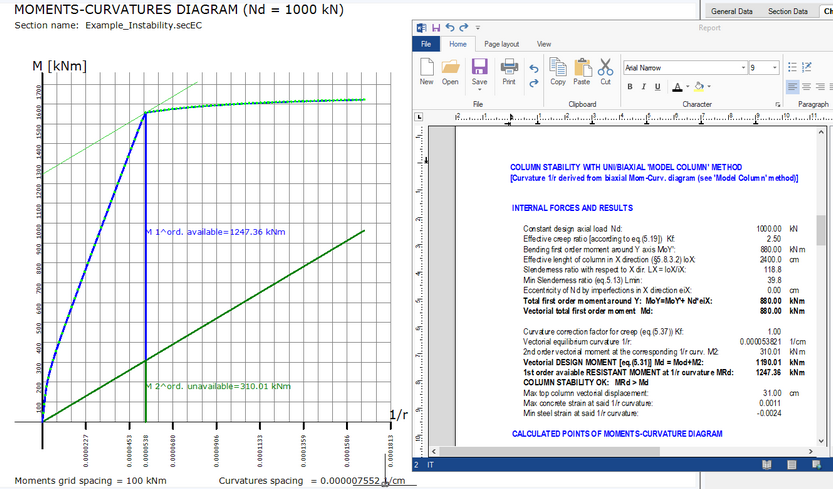Open the highlight color dropdown arrow
This screenshot has width=833, height=489.
(x=709, y=87)
